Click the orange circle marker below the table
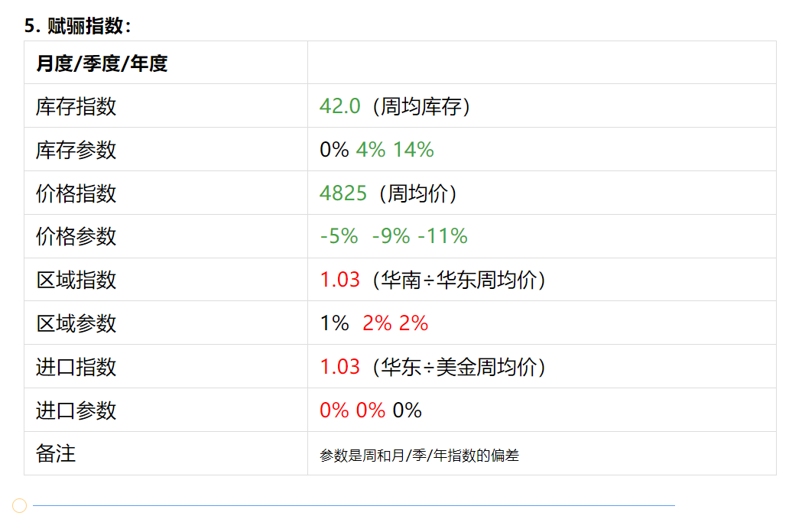The width and height of the screenshot is (802, 532). click(19, 505)
